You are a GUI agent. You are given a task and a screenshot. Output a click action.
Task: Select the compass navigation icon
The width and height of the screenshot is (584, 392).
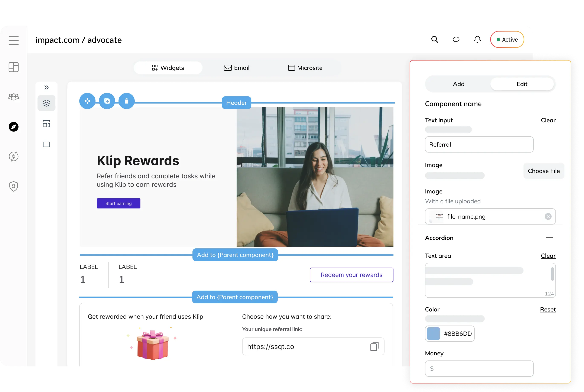tap(13, 127)
